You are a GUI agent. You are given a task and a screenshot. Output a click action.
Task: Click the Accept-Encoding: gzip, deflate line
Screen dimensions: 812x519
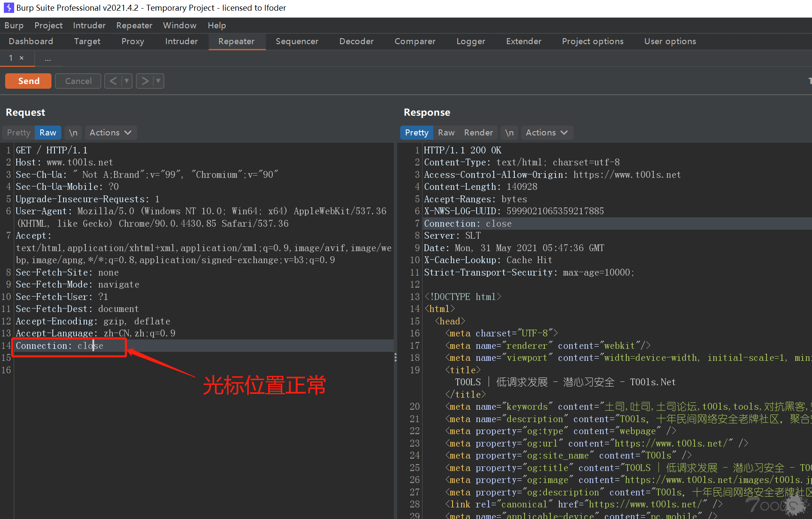click(x=93, y=321)
